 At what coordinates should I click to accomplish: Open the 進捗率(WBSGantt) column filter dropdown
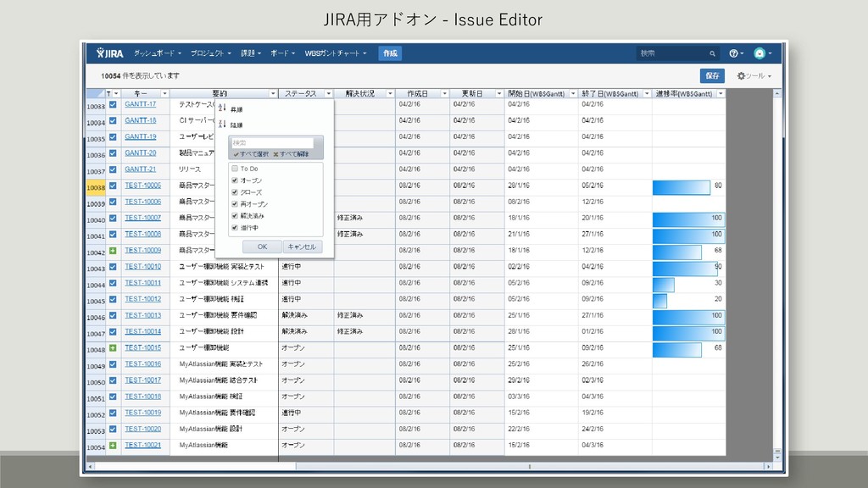pyautogui.click(x=721, y=93)
